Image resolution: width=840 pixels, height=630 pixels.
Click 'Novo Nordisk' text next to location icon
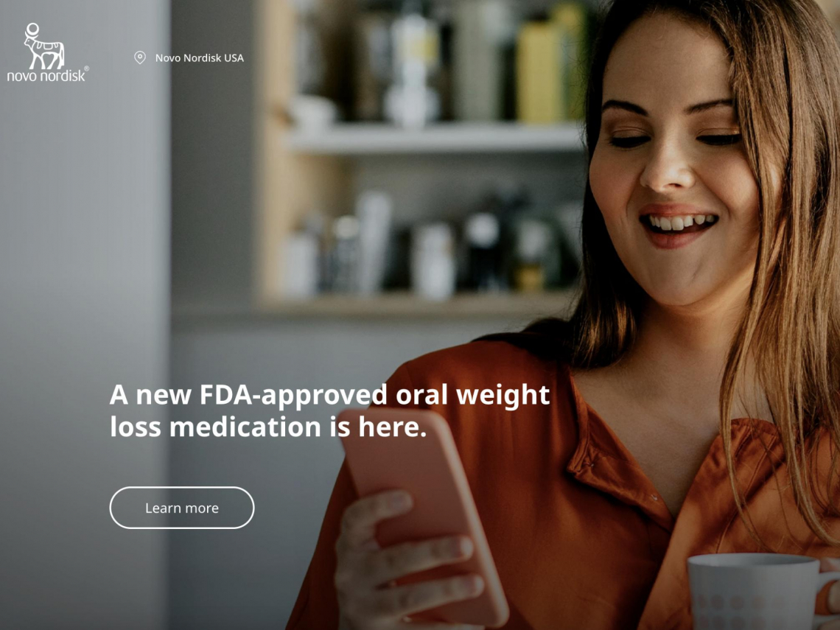189,58
